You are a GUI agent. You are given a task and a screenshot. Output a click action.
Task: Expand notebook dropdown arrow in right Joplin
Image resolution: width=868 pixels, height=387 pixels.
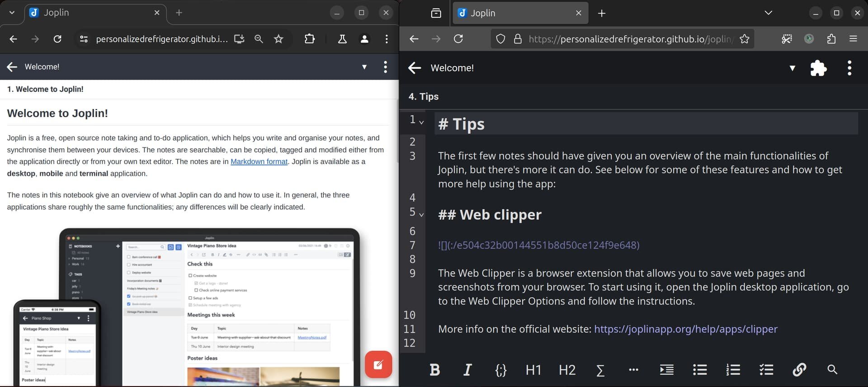tap(792, 68)
